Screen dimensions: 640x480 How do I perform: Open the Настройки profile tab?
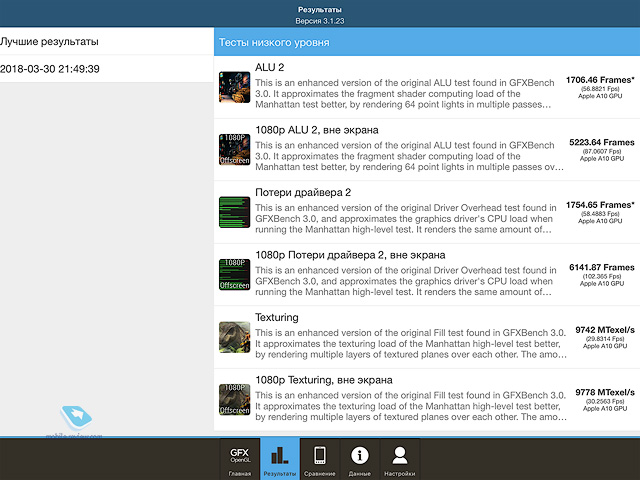click(400, 459)
